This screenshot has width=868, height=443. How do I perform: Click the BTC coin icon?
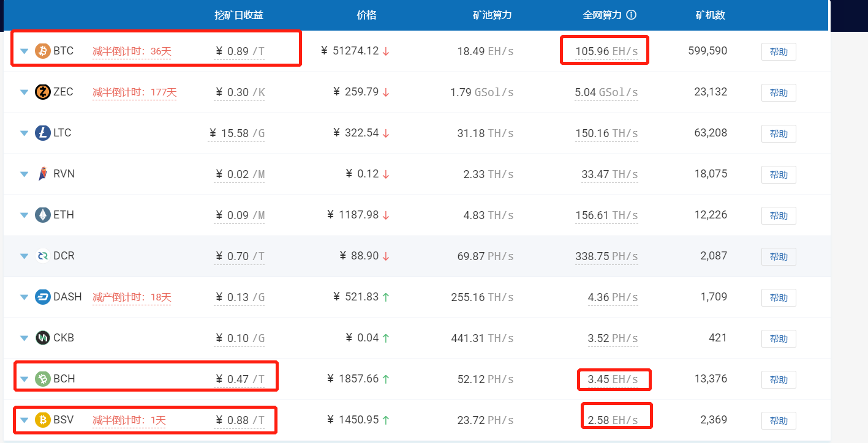tap(42, 51)
